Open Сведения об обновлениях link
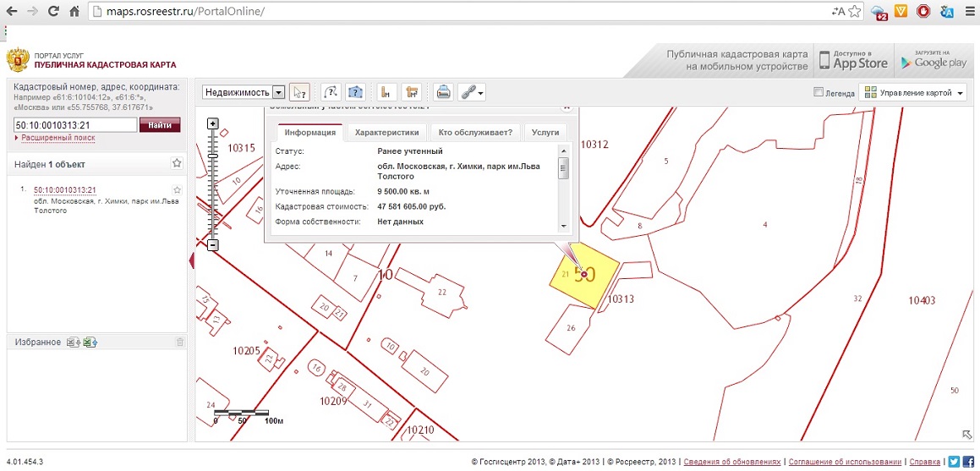Viewport: 980px width, 471px height. pos(732,462)
